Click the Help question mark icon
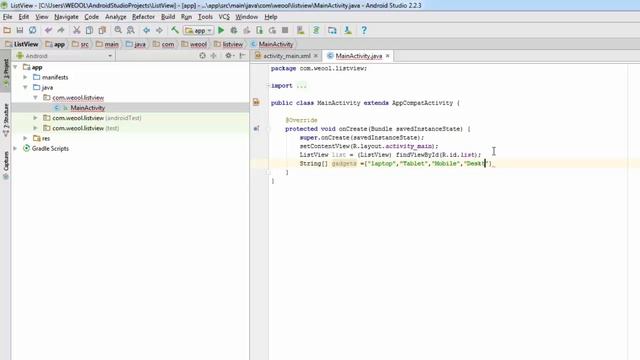Screen dimensions: 640x360 click(364, 30)
